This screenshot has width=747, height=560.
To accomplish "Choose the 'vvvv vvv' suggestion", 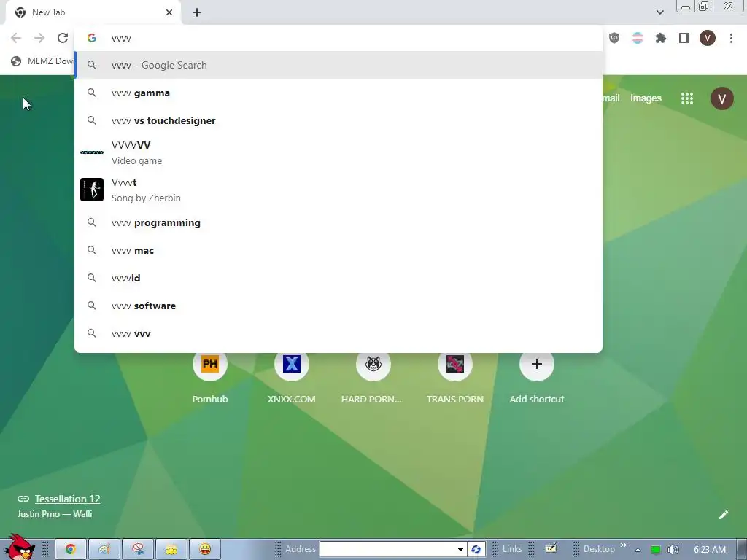I will [338, 333].
